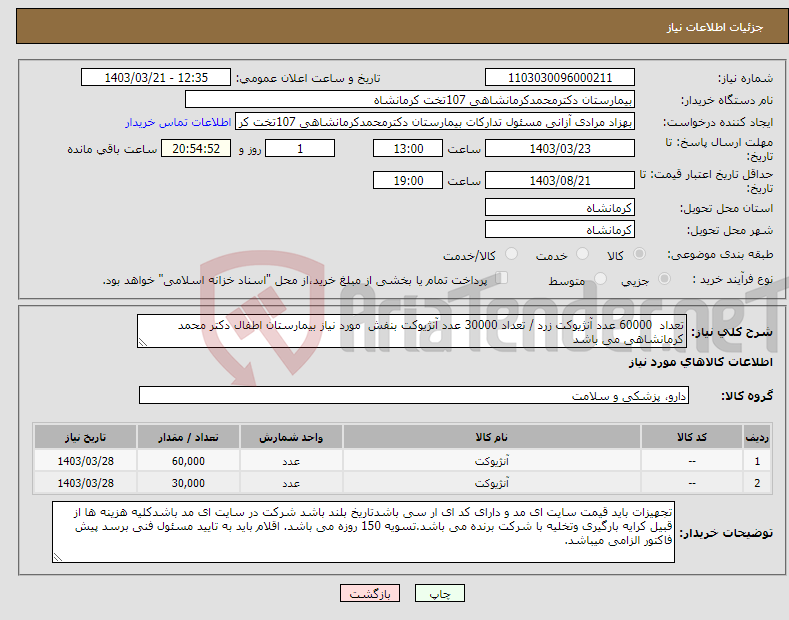Click the general description text area

coord(412,331)
